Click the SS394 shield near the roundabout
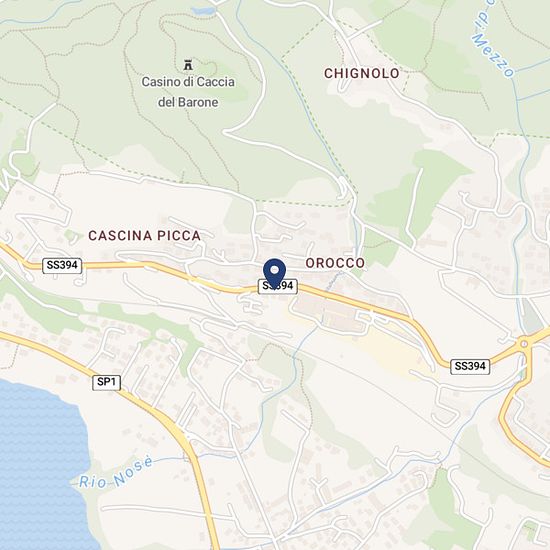Viewport: 550px width, 550px height. click(470, 367)
